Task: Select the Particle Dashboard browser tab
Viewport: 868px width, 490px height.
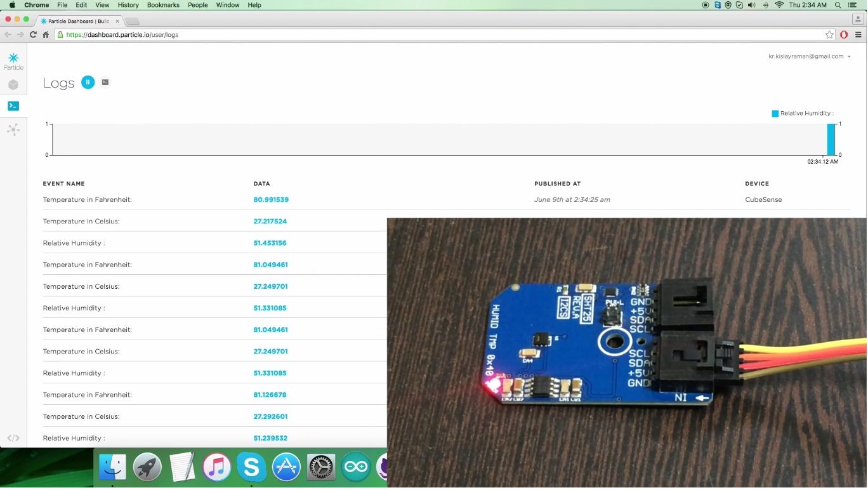Action: point(76,20)
